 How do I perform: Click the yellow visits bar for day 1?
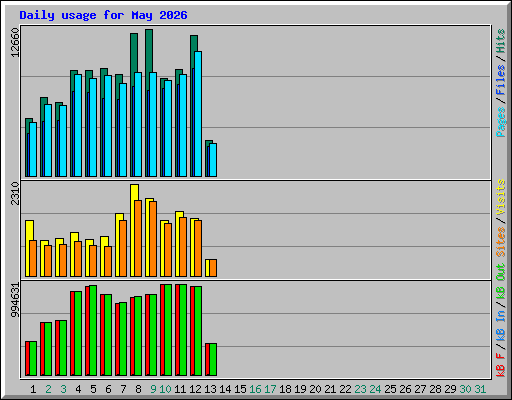click(x=29, y=248)
